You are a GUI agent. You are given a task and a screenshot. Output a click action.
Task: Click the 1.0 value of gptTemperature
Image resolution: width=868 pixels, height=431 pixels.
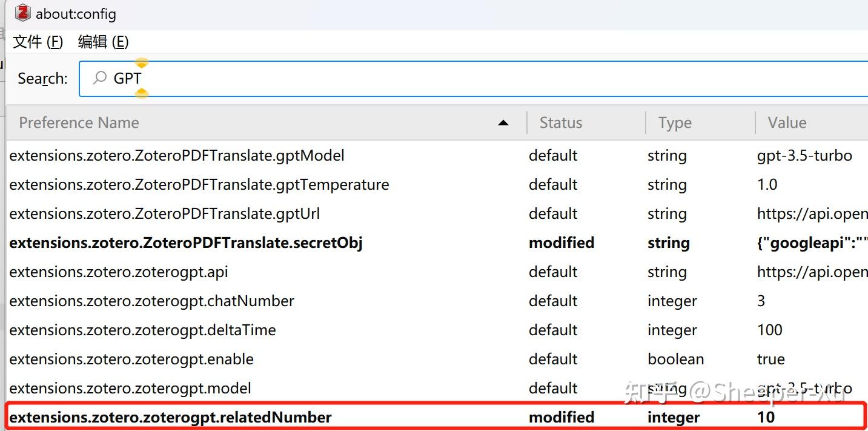pyautogui.click(x=767, y=185)
